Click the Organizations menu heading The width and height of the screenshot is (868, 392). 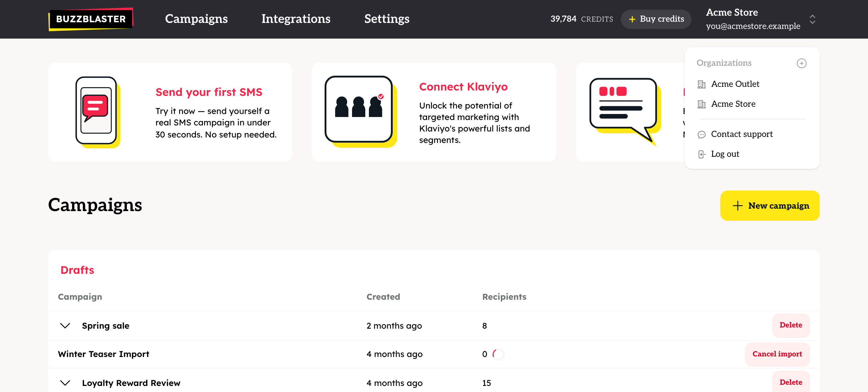coord(724,63)
